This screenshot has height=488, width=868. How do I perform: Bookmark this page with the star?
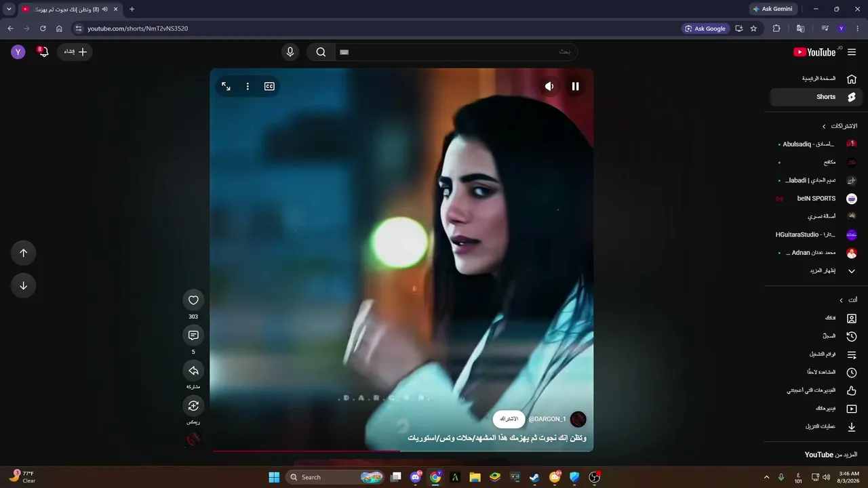coord(753,28)
